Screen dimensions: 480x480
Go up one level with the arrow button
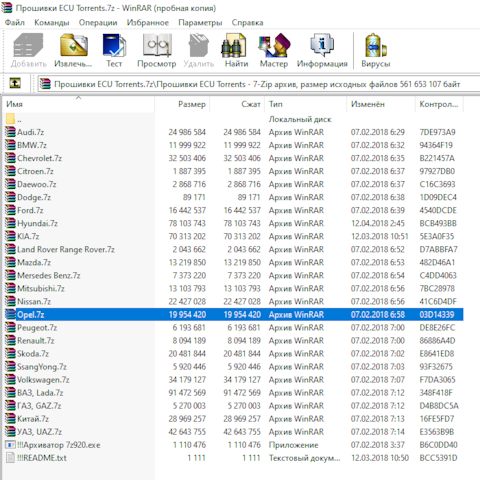pos(15,83)
